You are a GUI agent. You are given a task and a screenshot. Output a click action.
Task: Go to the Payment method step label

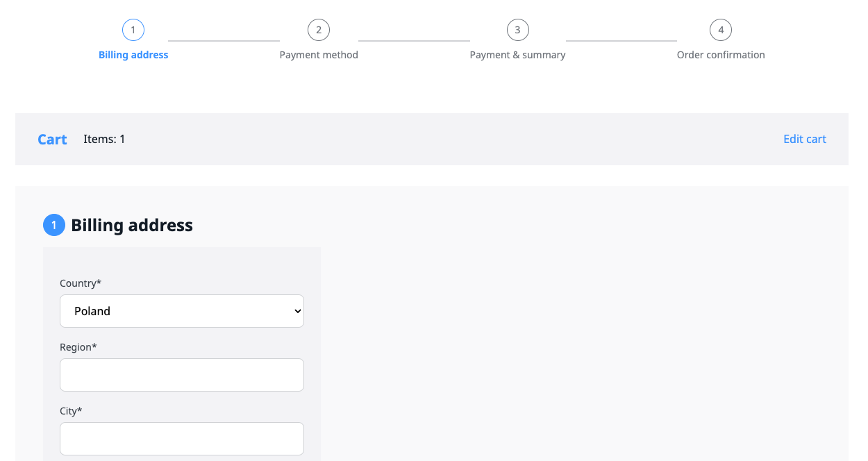click(319, 55)
